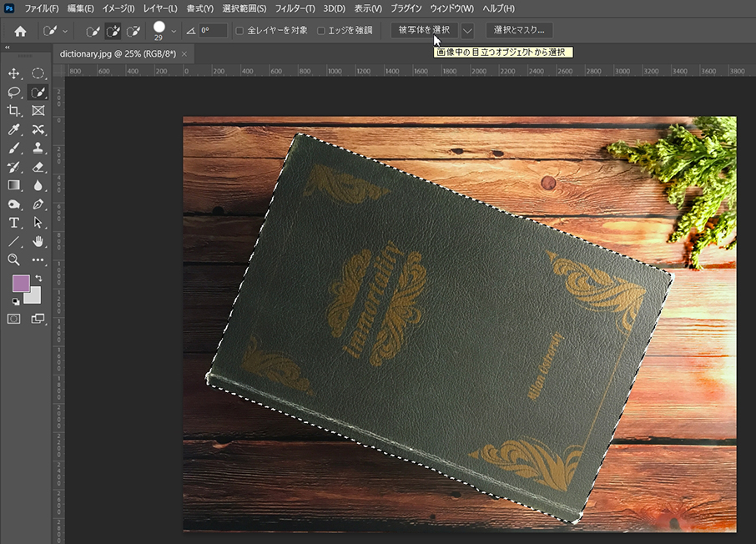Swap foreground and background colors
This screenshot has width=756, height=544.
click(38, 279)
